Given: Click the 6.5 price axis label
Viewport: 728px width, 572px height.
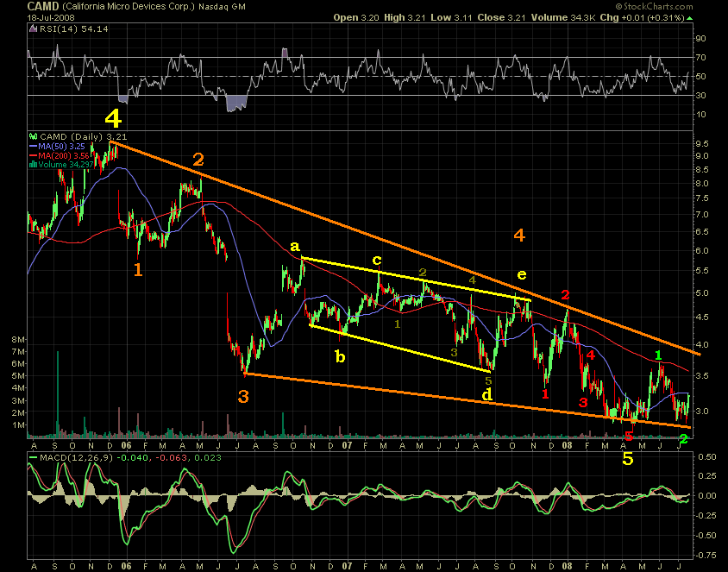Looking at the screenshot, I should pyautogui.click(x=702, y=232).
